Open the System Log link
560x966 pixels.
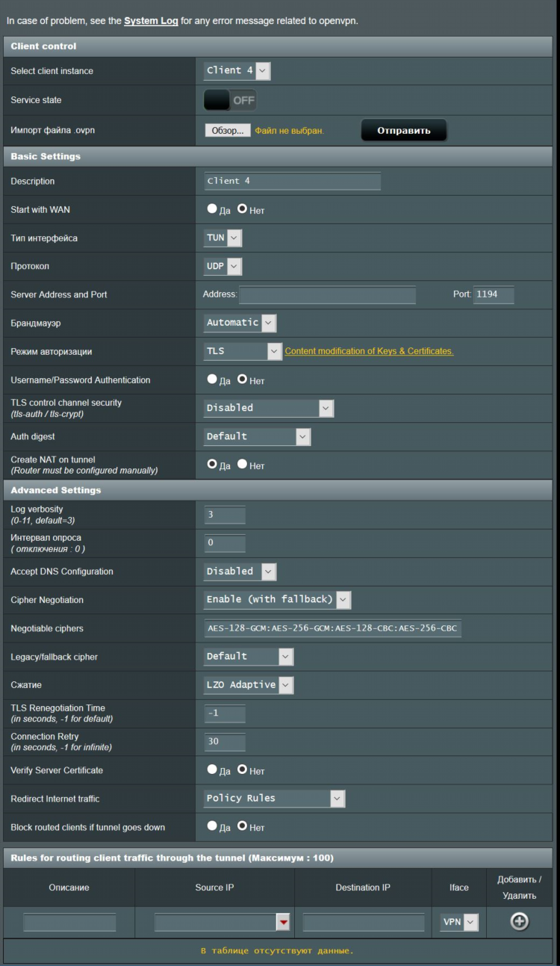click(151, 21)
